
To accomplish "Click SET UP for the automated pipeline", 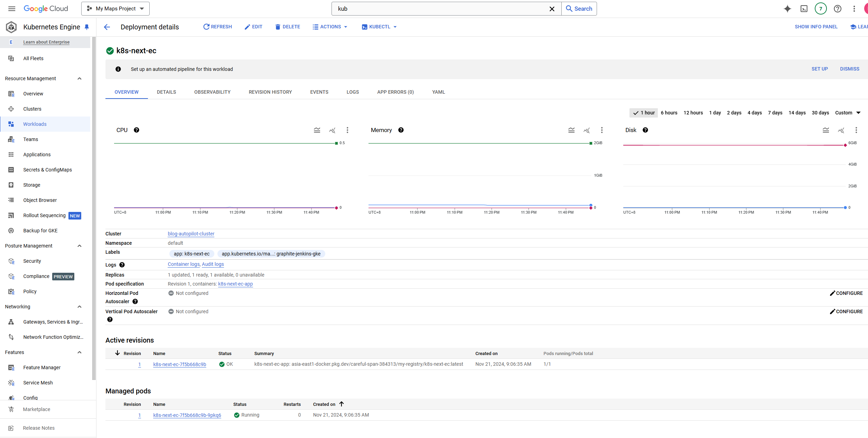I will click(x=820, y=69).
